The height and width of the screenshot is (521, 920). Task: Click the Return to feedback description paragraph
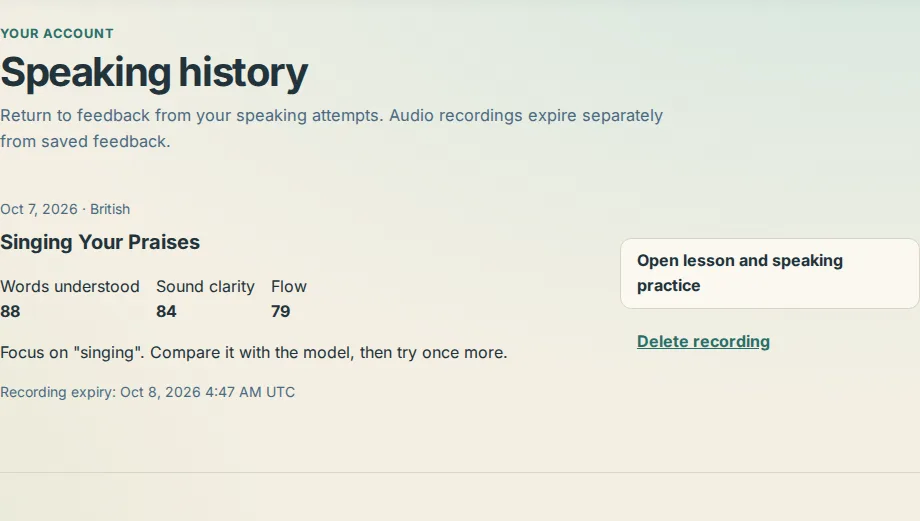[x=332, y=128]
